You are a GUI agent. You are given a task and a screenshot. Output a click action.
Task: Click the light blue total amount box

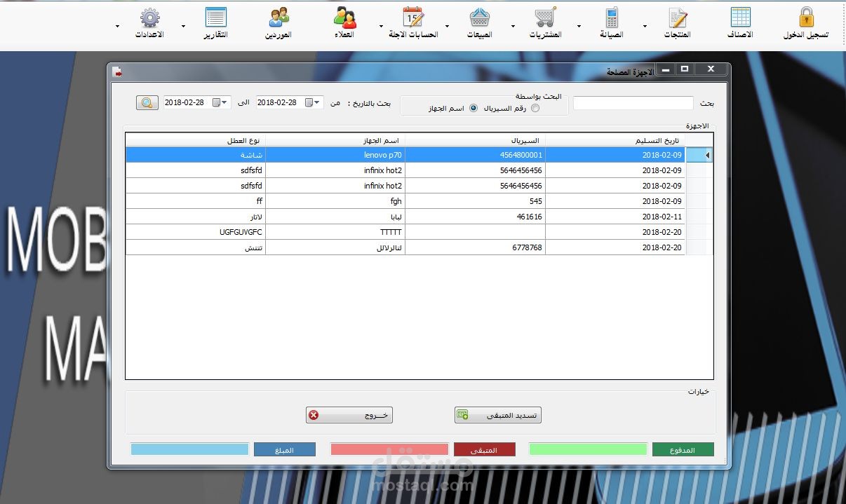click(x=189, y=450)
